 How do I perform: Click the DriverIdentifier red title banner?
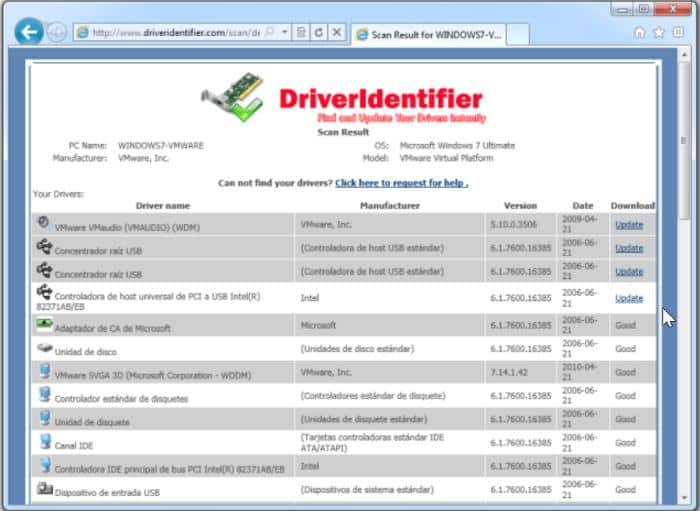pyautogui.click(x=381, y=99)
